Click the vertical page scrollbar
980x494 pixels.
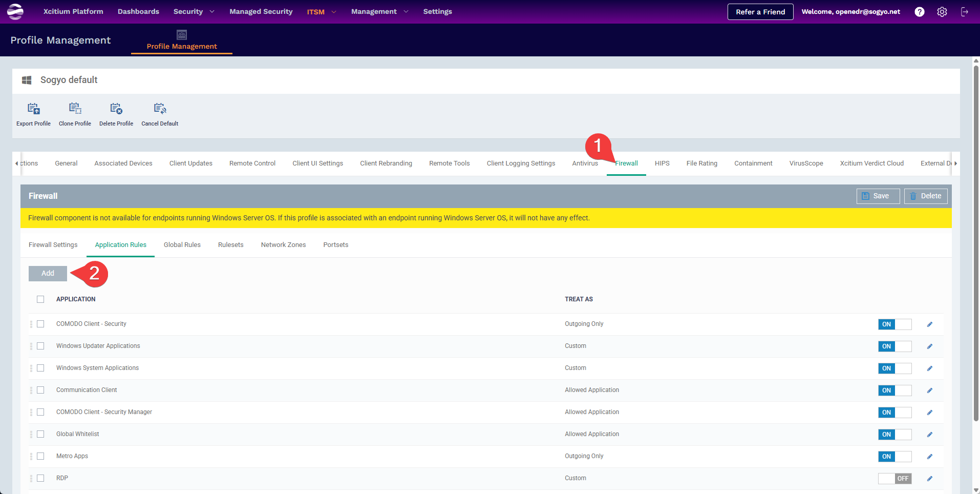pyautogui.click(x=976, y=244)
